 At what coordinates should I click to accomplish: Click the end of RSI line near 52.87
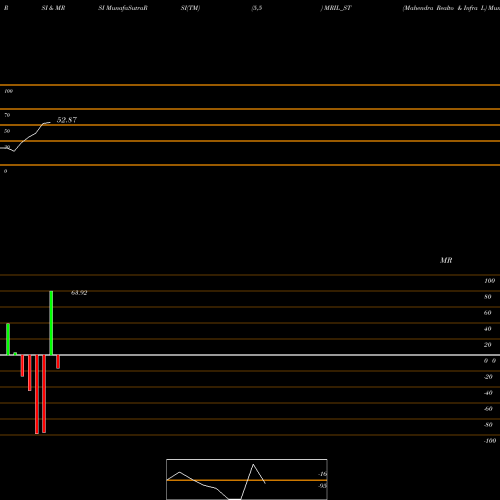tap(50, 123)
